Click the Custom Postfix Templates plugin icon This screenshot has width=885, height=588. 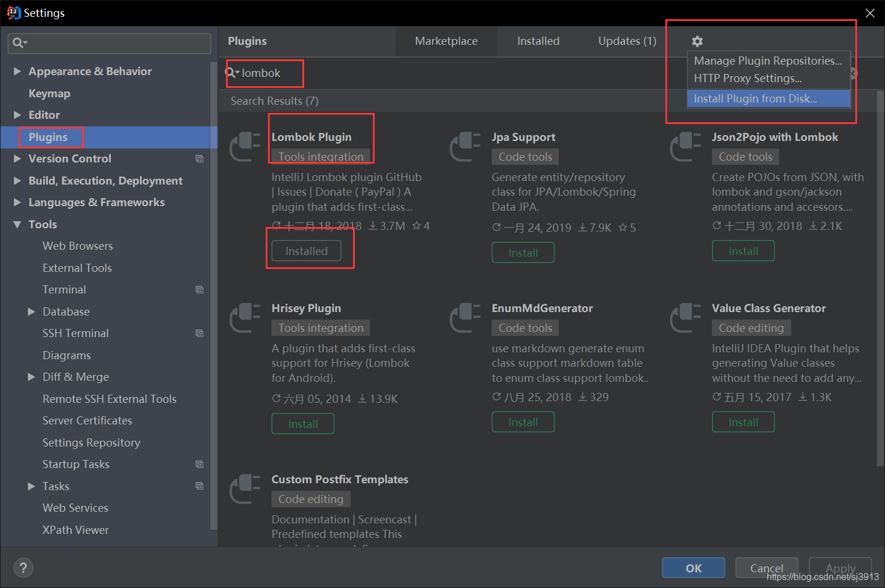pyautogui.click(x=245, y=489)
